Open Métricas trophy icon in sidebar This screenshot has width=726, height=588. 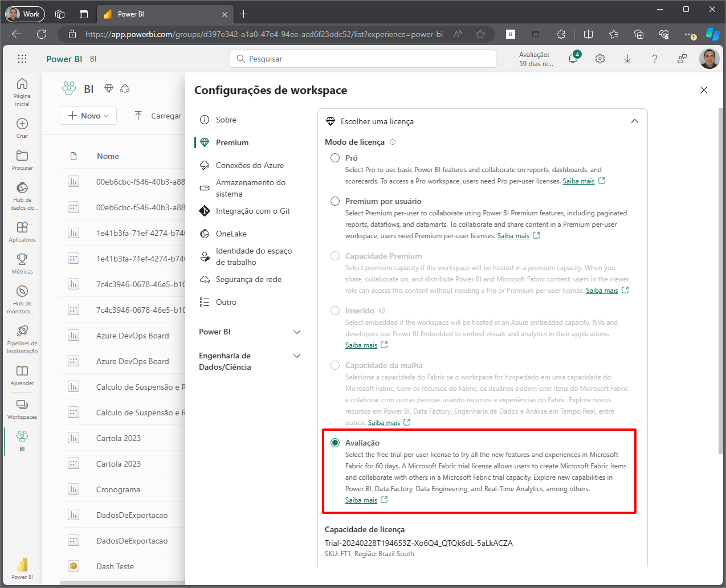pos(22,263)
